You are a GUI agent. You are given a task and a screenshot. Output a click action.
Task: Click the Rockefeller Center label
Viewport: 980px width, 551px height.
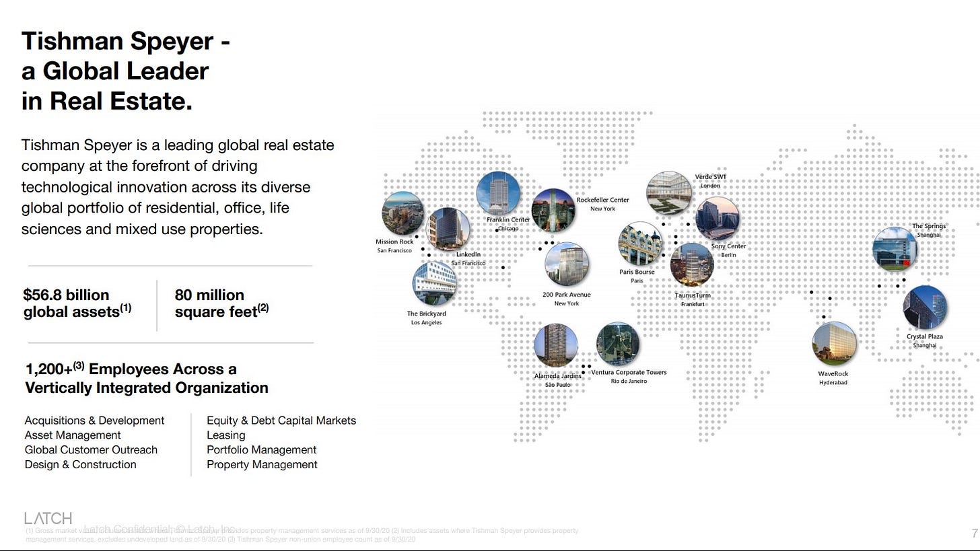point(603,200)
